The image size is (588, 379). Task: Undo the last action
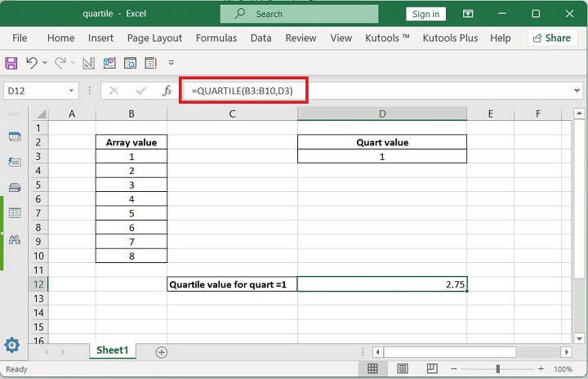click(32, 63)
